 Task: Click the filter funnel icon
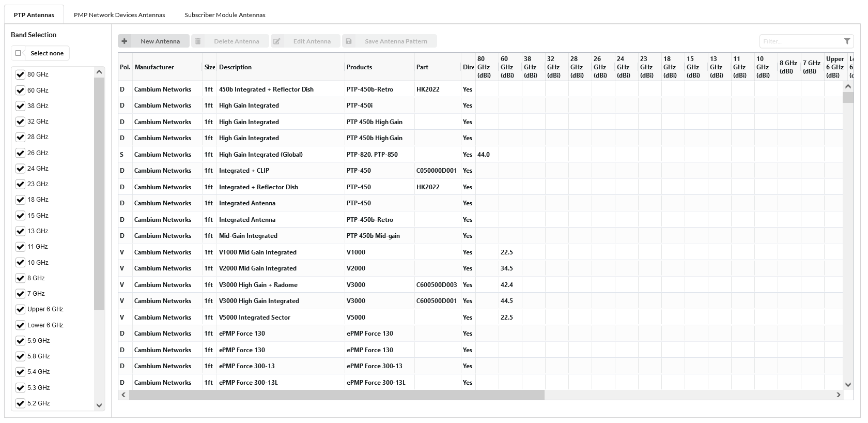click(x=847, y=41)
